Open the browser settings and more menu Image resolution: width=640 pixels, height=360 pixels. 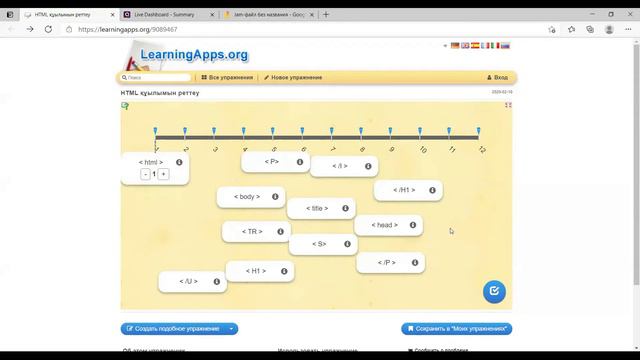[x=628, y=29]
